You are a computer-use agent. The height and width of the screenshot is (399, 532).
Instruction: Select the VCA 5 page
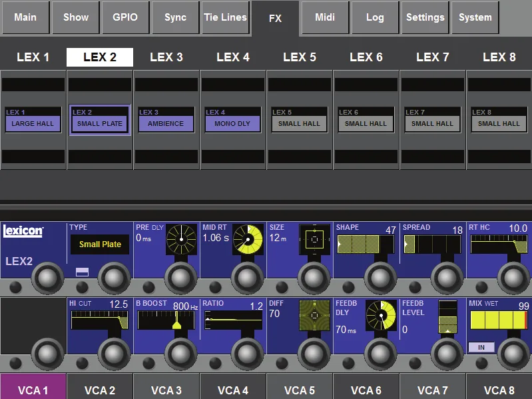[299, 386]
